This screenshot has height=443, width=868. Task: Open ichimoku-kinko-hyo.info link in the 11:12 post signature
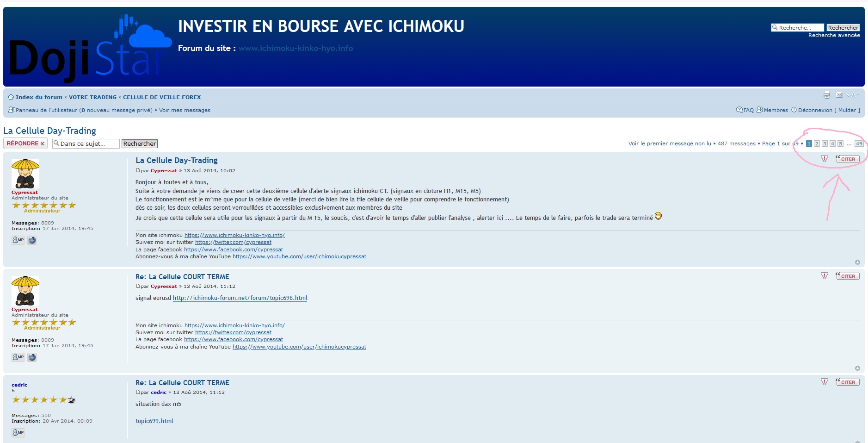click(234, 325)
